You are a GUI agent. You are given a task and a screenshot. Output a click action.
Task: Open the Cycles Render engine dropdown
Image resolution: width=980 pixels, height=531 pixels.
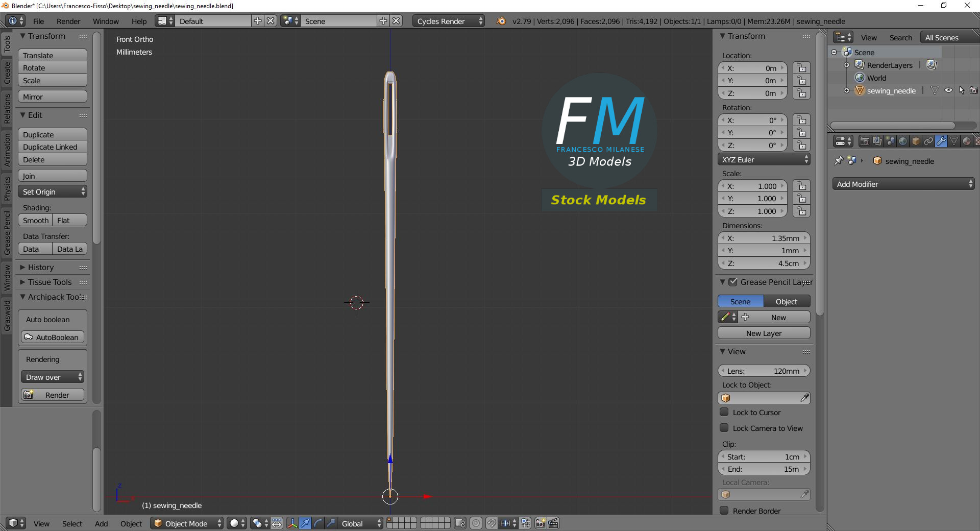pyautogui.click(x=448, y=21)
